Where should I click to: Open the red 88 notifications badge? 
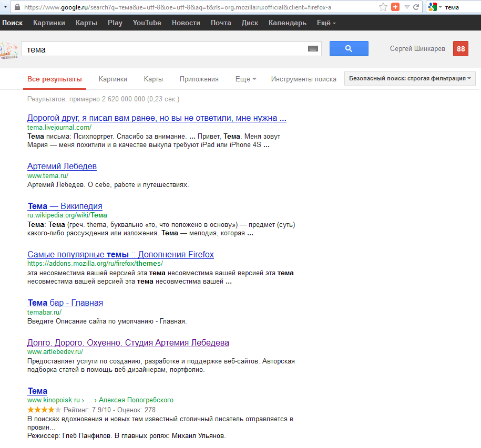tap(460, 49)
